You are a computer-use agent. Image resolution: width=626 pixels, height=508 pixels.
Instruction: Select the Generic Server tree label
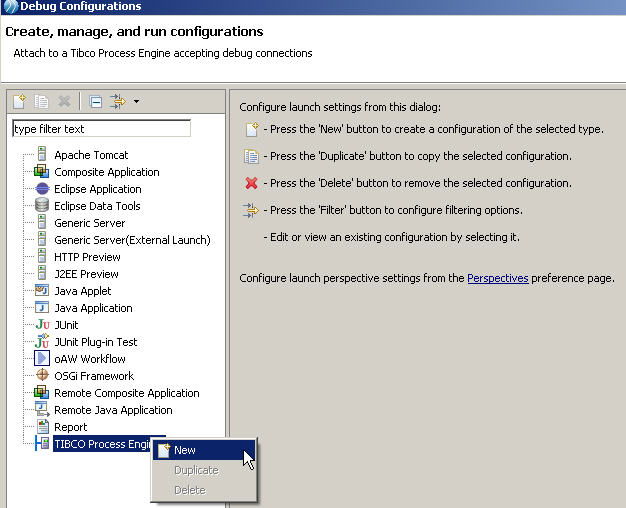[89, 223]
